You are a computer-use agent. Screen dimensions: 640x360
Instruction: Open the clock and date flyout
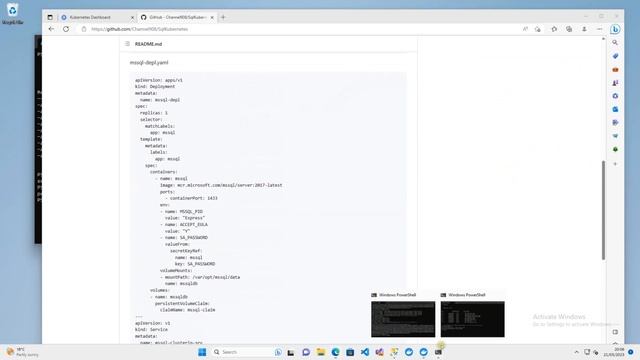click(x=614, y=352)
